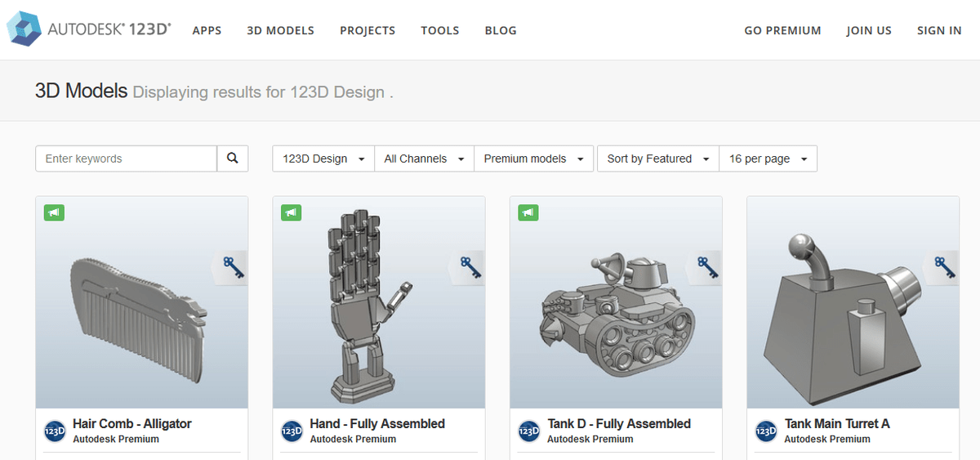Open the Hair Comb - Alligator title link
The width and height of the screenshot is (980, 460).
click(x=132, y=423)
